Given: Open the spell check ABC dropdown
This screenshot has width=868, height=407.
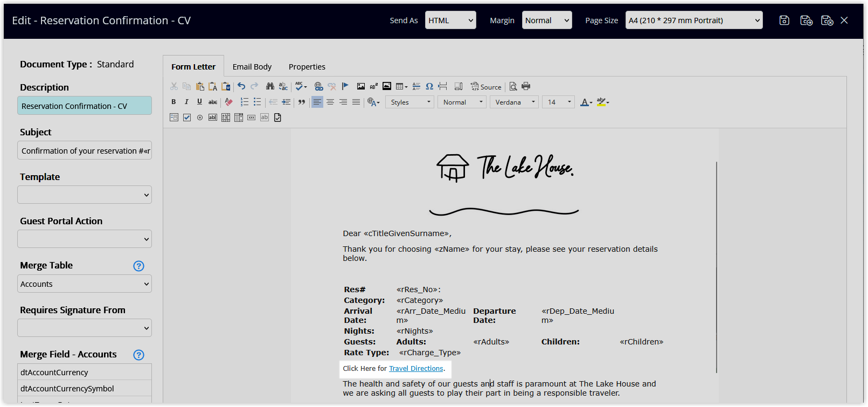Looking at the screenshot, I should pos(301,86).
